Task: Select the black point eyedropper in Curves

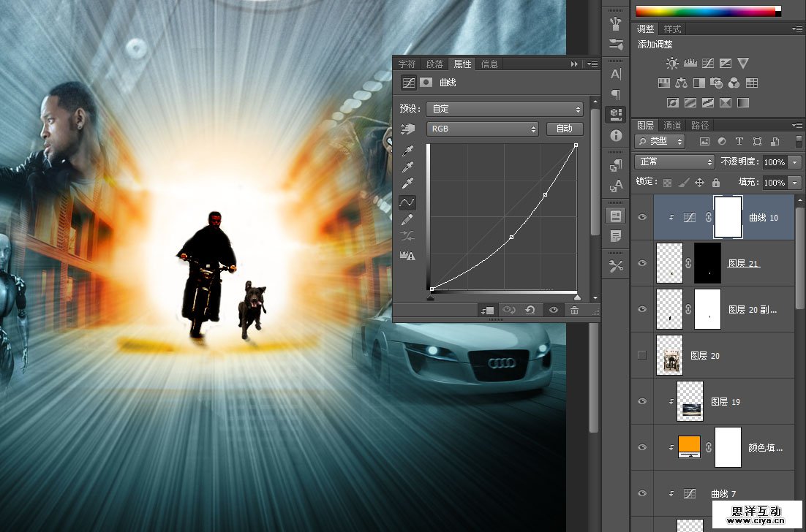Action: [408, 150]
